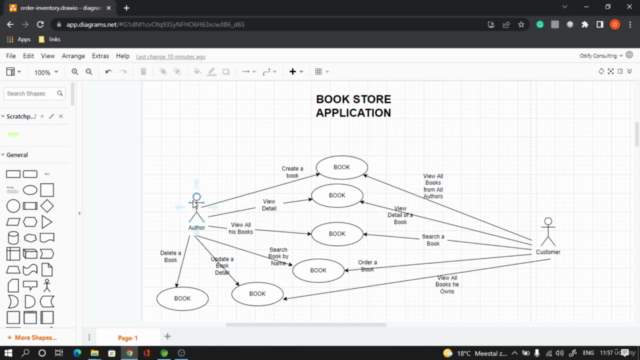Undo the last change
Viewport: 640px width, 360px height.
pos(108,72)
